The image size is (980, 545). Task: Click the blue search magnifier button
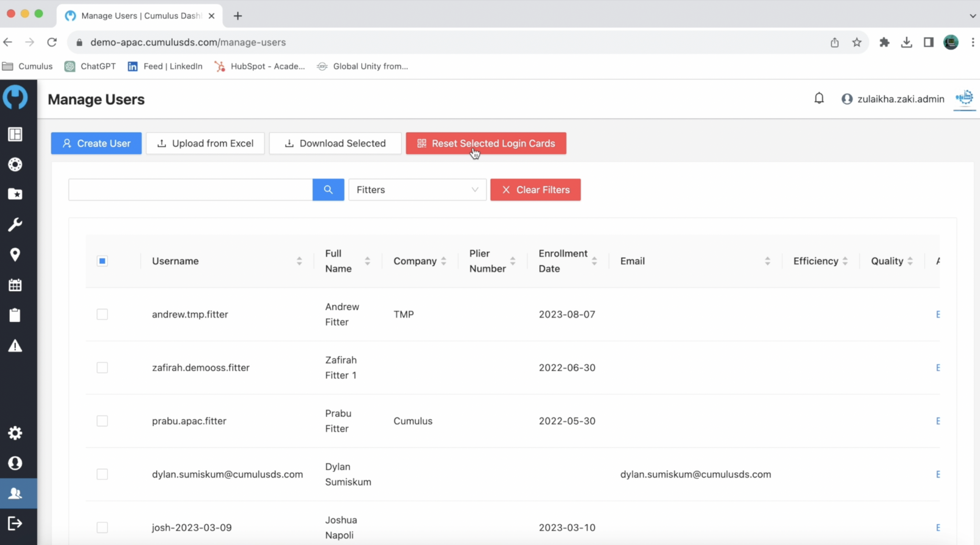pos(328,189)
